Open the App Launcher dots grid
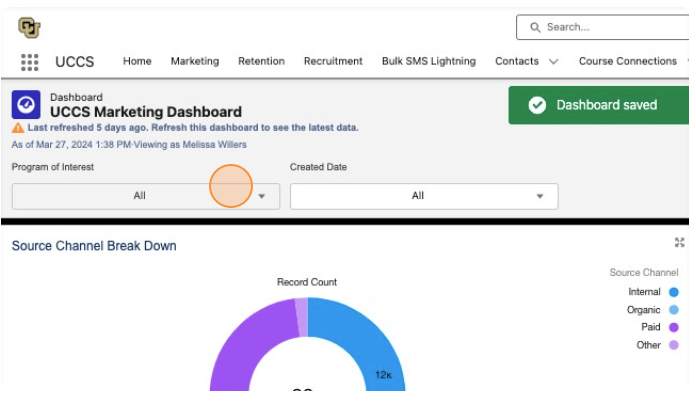The height and width of the screenshot is (401, 696). [x=30, y=62]
